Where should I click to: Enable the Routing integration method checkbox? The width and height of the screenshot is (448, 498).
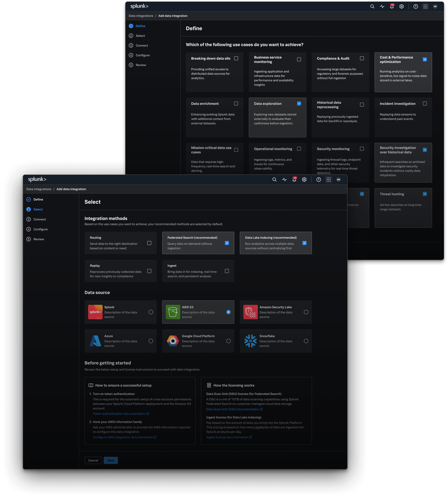149,243
